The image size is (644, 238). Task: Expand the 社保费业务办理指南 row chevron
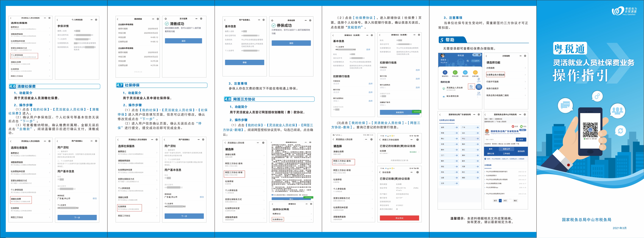click(525, 75)
